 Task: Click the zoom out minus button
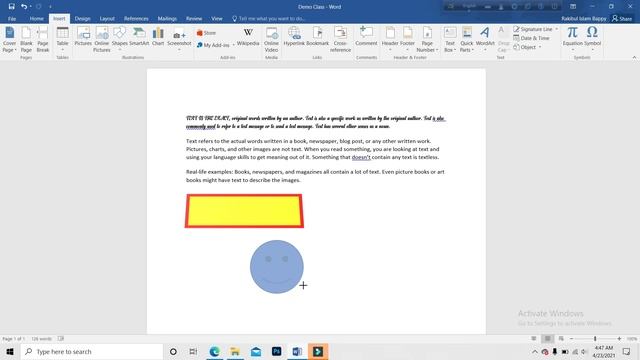571,339
